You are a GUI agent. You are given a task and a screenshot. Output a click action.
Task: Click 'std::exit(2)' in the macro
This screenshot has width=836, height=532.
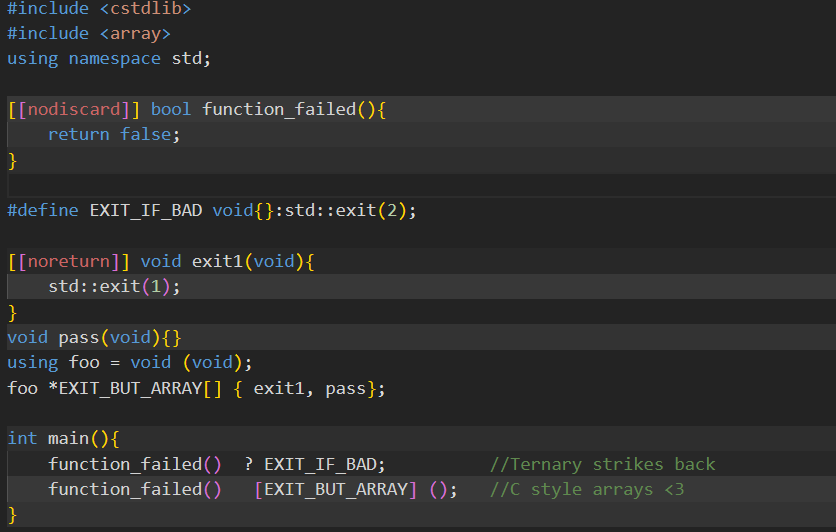pos(346,211)
